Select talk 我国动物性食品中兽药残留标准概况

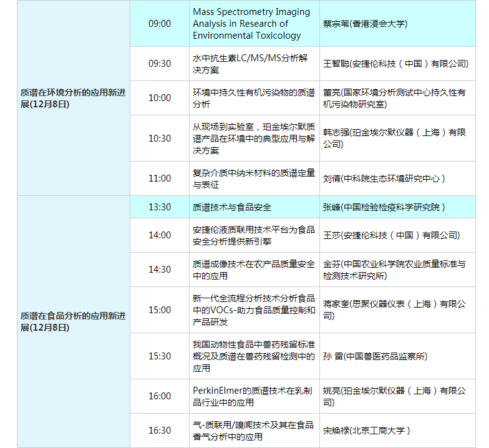[x=254, y=356]
